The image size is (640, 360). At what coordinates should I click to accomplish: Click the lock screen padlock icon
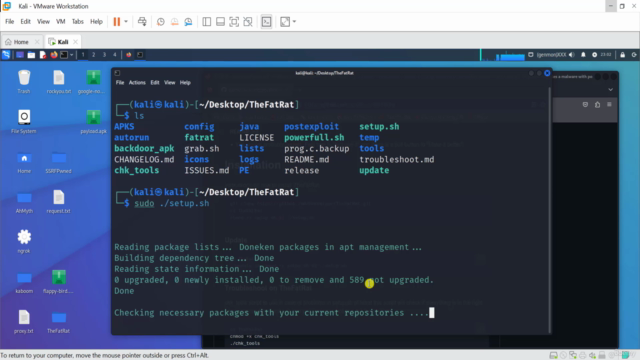point(622,55)
